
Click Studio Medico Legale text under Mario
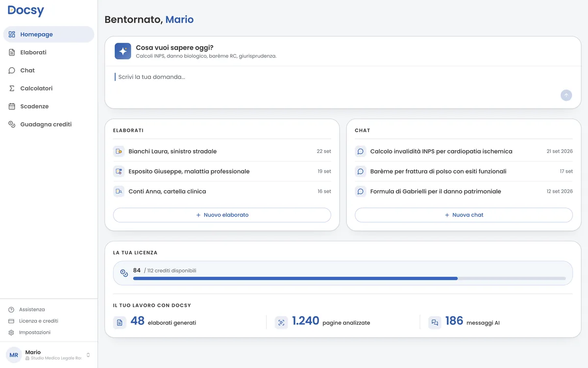click(56, 359)
